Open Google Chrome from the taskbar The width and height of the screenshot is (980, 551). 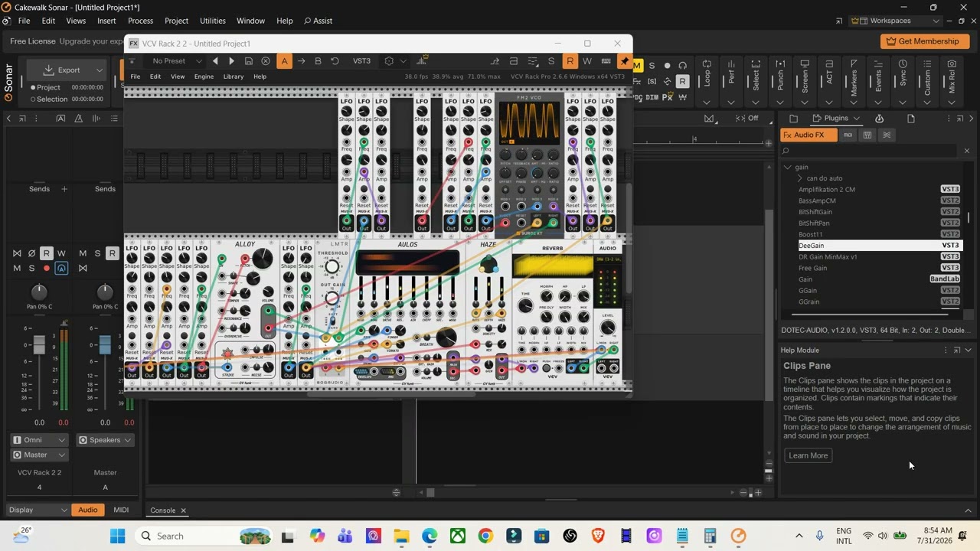(x=485, y=536)
